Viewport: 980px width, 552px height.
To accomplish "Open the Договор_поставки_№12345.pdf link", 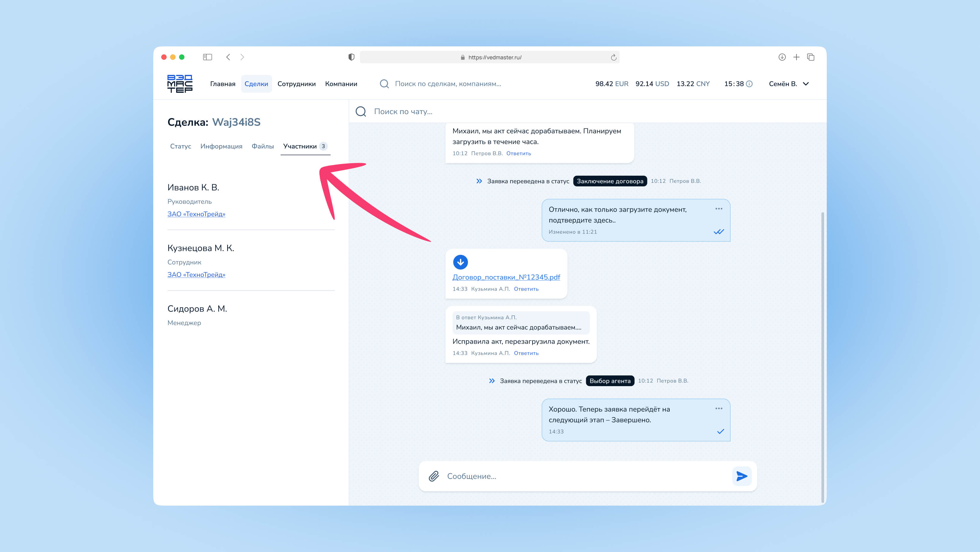I will (x=506, y=277).
